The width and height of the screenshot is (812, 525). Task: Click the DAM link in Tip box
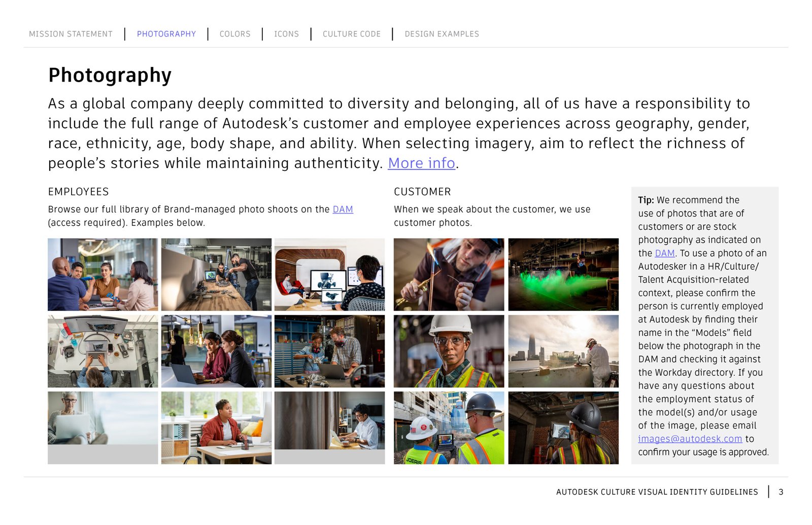point(664,253)
